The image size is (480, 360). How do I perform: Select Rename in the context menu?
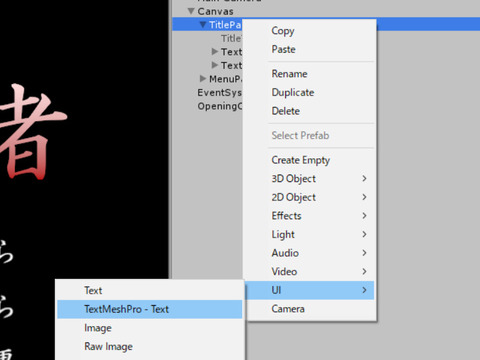click(x=310, y=74)
